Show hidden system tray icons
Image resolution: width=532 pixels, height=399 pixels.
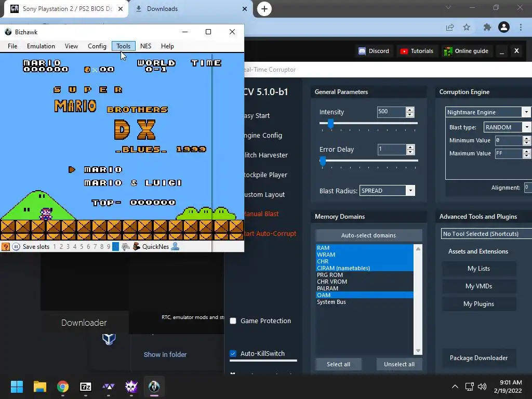(x=455, y=387)
